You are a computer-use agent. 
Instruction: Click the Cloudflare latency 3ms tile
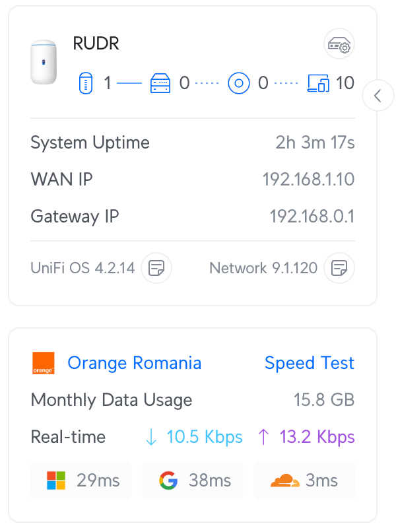[304, 481]
